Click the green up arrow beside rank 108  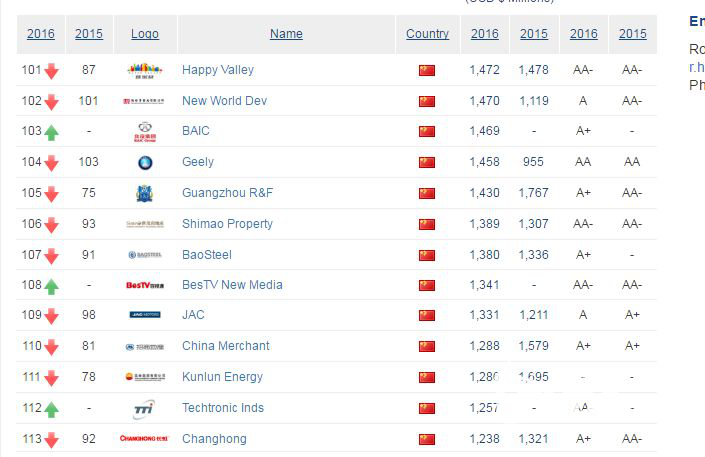pyautogui.click(x=51, y=286)
